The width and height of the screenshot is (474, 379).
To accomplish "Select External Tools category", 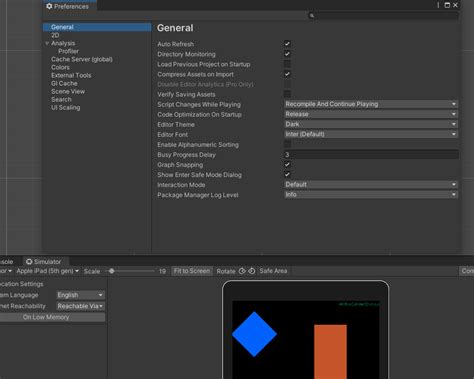I will click(71, 75).
